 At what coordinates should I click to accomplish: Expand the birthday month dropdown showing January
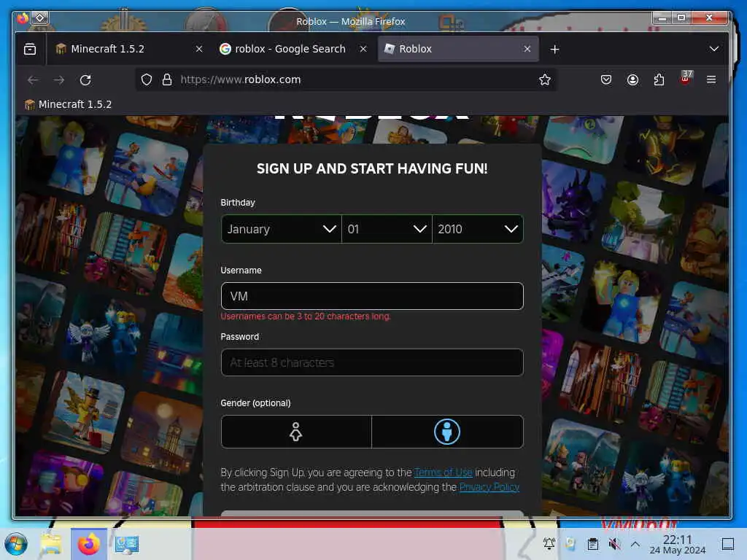[x=281, y=229]
